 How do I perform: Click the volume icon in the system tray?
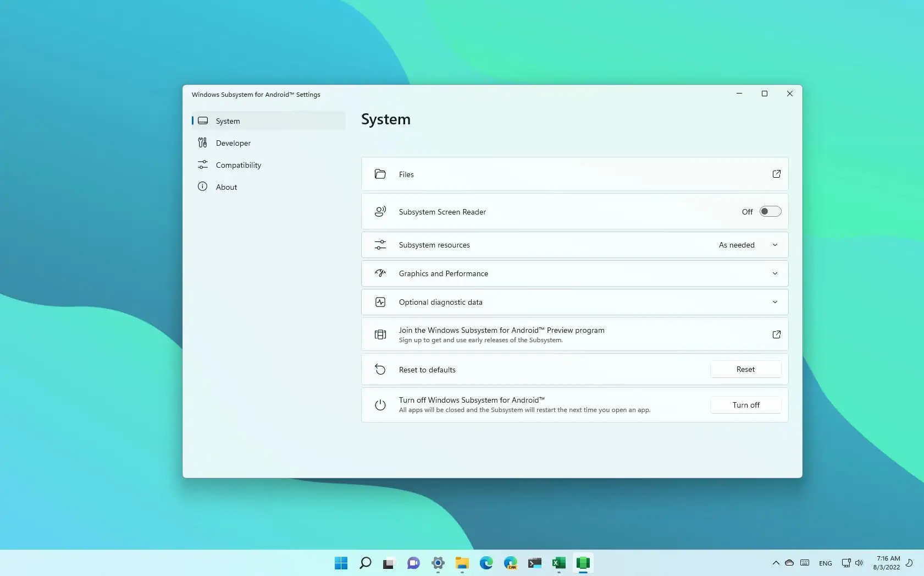click(x=859, y=563)
